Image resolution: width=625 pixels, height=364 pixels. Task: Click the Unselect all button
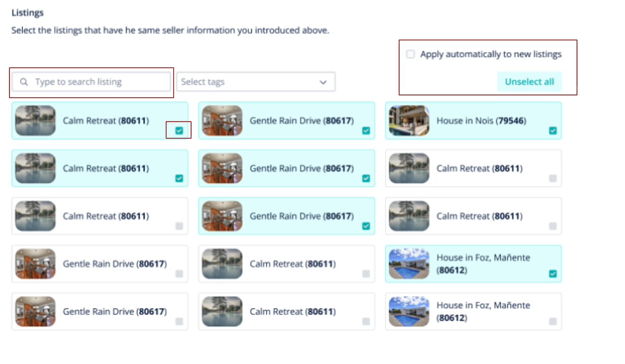tap(529, 82)
